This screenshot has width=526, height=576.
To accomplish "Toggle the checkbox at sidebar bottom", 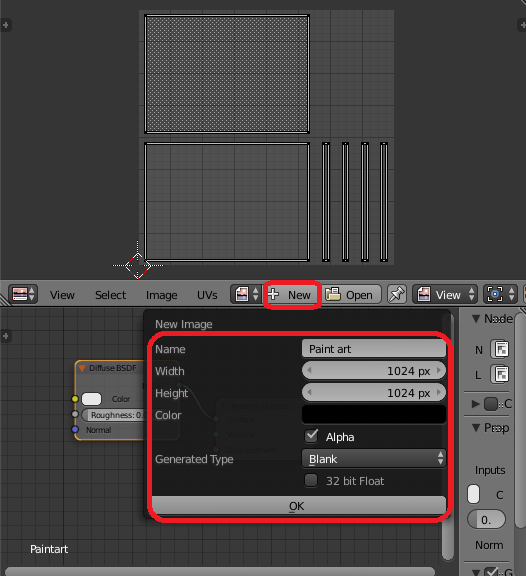I will coord(491,572).
